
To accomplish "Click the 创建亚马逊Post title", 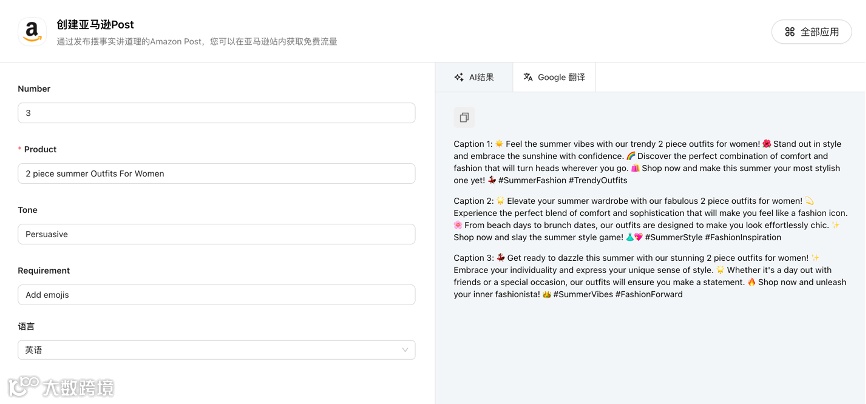I will point(95,25).
